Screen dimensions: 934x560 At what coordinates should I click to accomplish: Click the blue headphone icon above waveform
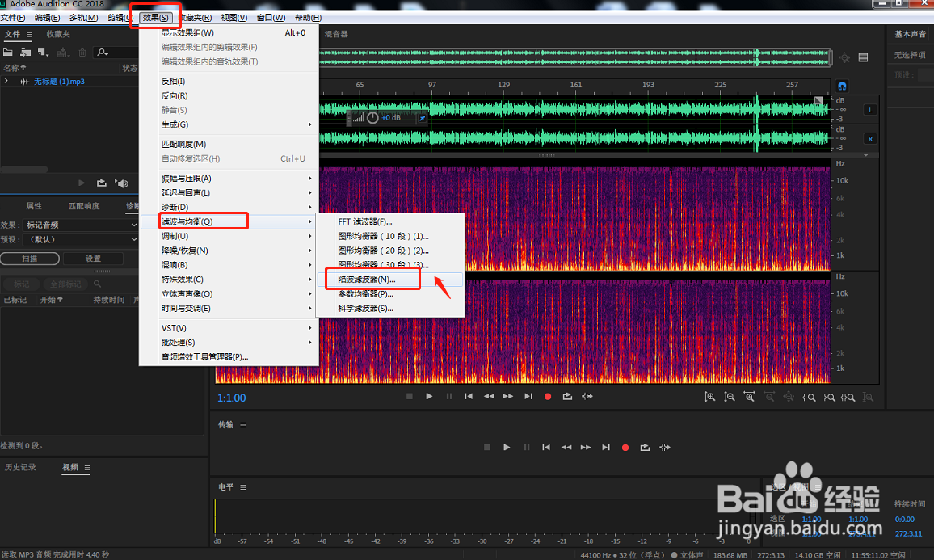pos(842,86)
